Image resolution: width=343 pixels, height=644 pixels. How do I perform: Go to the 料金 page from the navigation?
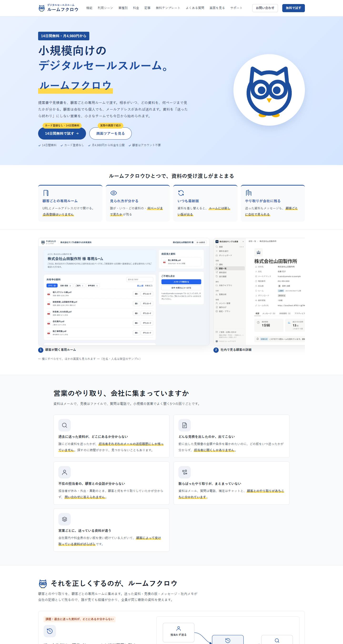[x=136, y=8]
